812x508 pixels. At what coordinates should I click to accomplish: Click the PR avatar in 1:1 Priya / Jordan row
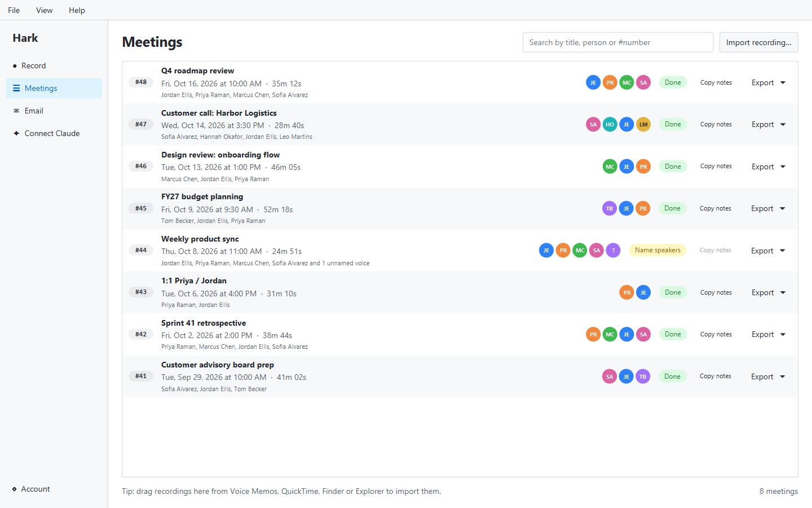tap(626, 292)
